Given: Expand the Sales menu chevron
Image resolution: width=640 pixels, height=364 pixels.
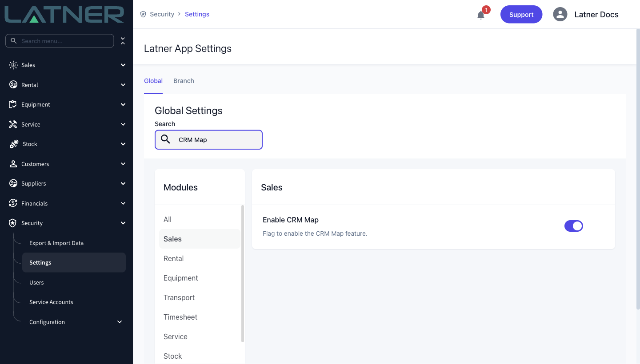Looking at the screenshot, I should [x=123, y=65].
